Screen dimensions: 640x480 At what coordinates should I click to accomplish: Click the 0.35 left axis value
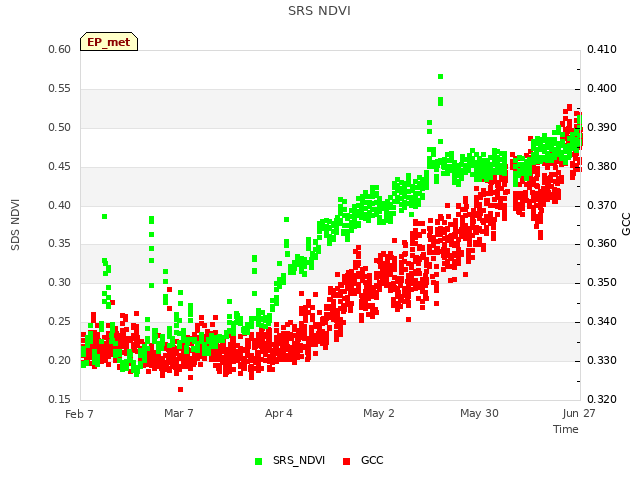59,244
